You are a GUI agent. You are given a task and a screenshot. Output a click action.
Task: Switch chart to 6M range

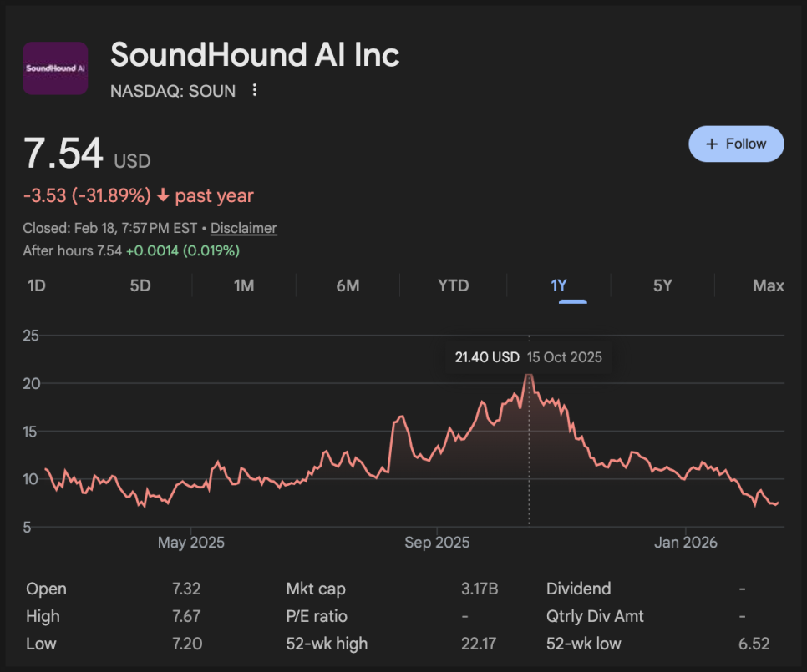(x=348, y=285)
